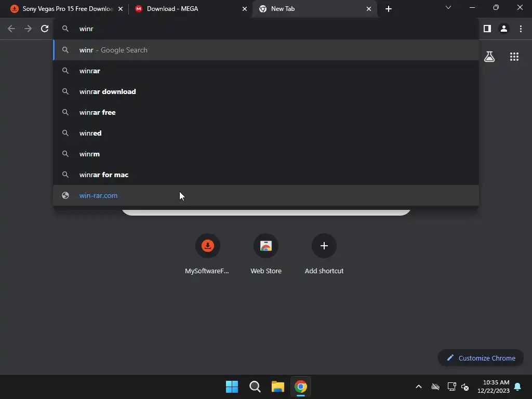Open the win-rar.com suggestion

(267, 195)
